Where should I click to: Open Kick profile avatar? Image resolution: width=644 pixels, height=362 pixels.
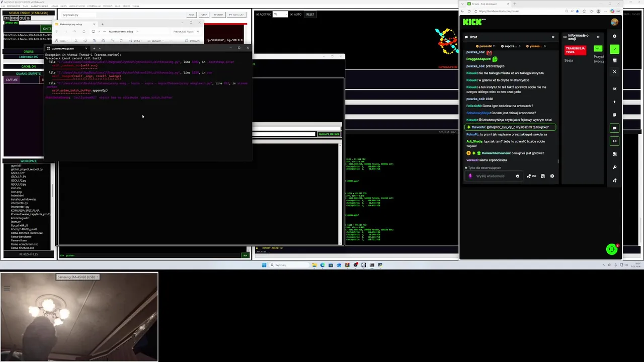click(614, 22)
